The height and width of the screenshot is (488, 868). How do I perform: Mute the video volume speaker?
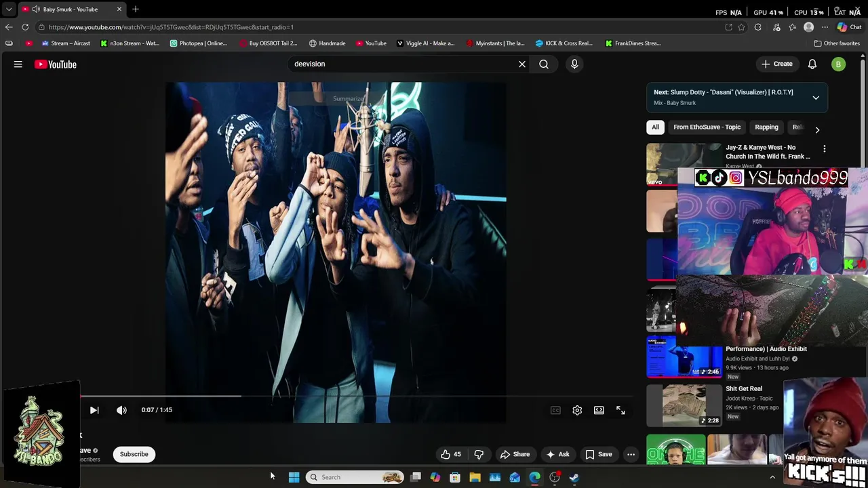coord(121,410)
